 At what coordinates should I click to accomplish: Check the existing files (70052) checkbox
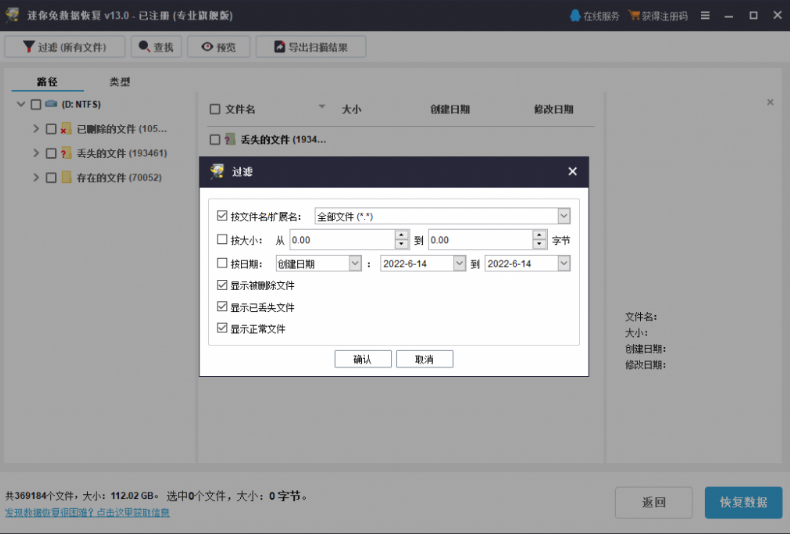click(x=51, y=177)
